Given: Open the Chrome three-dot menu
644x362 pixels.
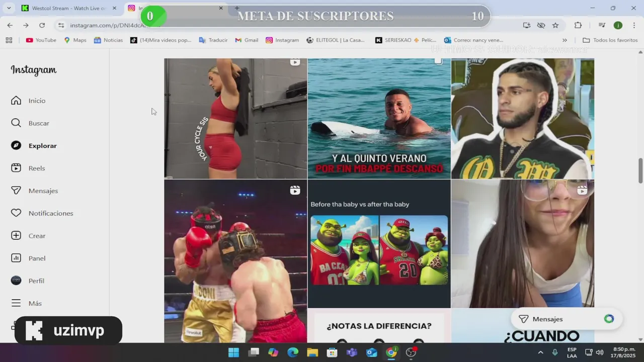Looking at the screenshot, I should [634, 25].
